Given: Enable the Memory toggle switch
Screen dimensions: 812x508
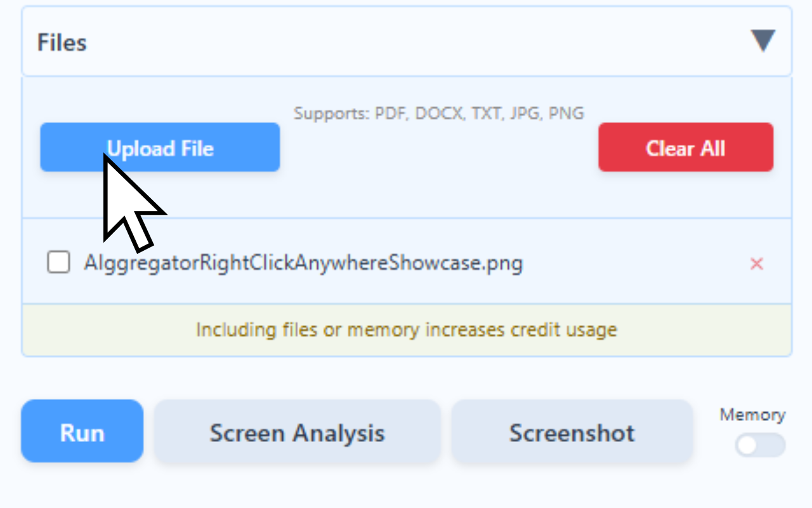Looking at the screenshot, I should 760,445.
